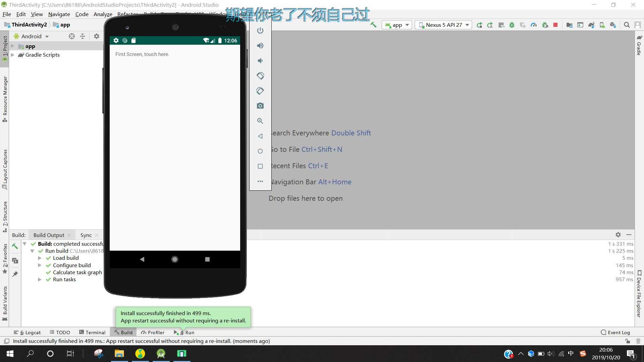Expand the Run tasks node
This screenshot has height=362, width=644.
(x=40, y=280)
